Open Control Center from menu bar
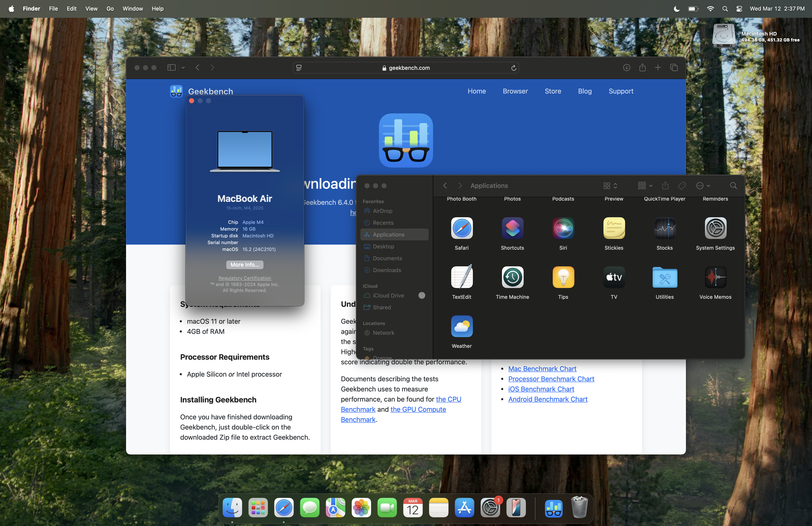This screenshot has height=526, width=812. tap(739, 9)
